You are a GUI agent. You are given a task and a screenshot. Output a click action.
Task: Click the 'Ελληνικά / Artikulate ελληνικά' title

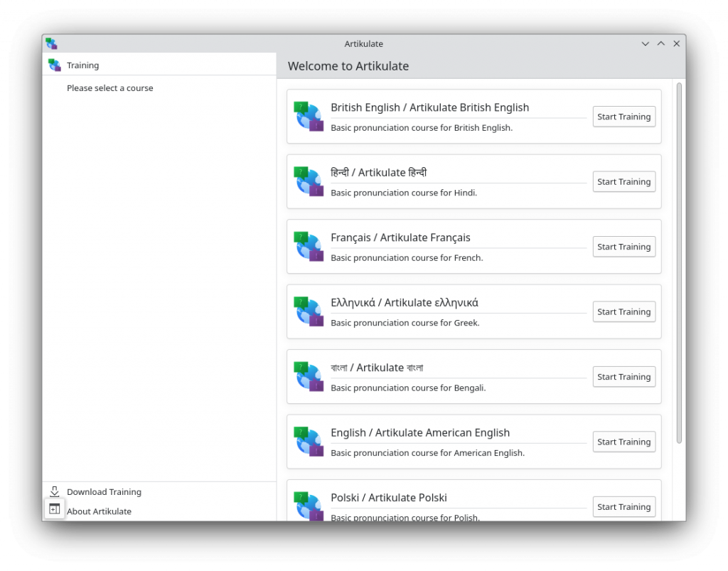click(x=405, y=303)
